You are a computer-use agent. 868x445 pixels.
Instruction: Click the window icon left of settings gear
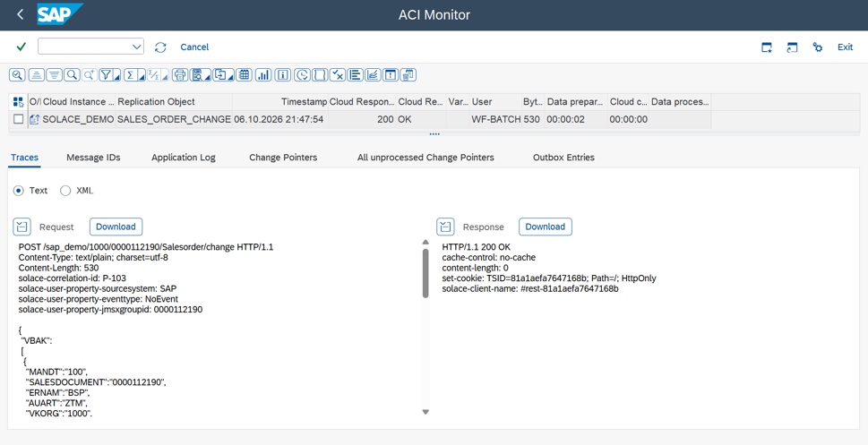point(792,47)
